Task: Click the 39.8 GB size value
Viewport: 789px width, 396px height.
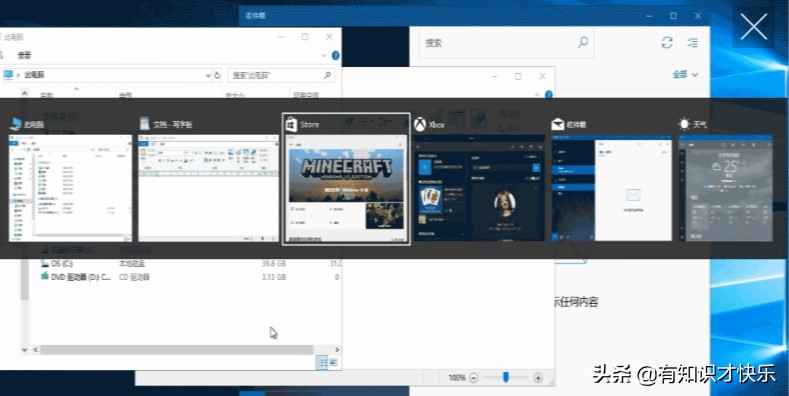Action: [x=273, y=263]
